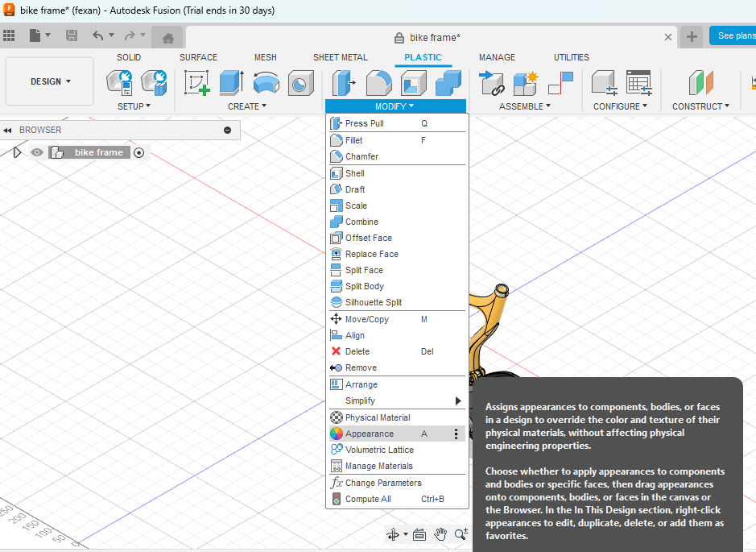Screen dimensions: 756x552
Task: Select New Component icon in Assemble
Action: [526, 82]
